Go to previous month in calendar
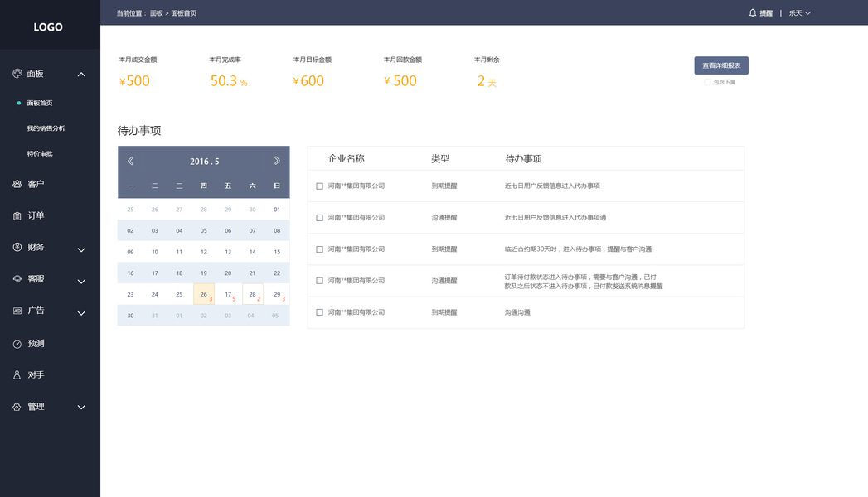Screen dimensions: 868x497 [131, 161]
